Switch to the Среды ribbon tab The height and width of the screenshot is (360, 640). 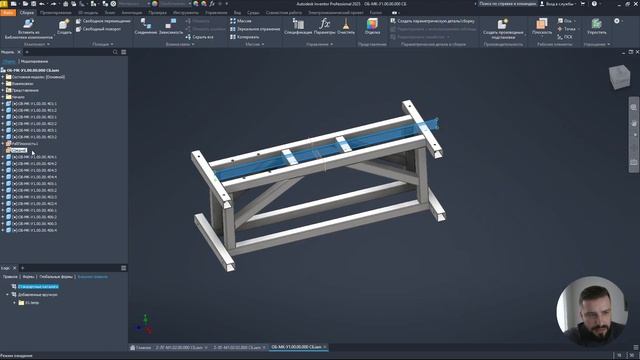point(253,13)
